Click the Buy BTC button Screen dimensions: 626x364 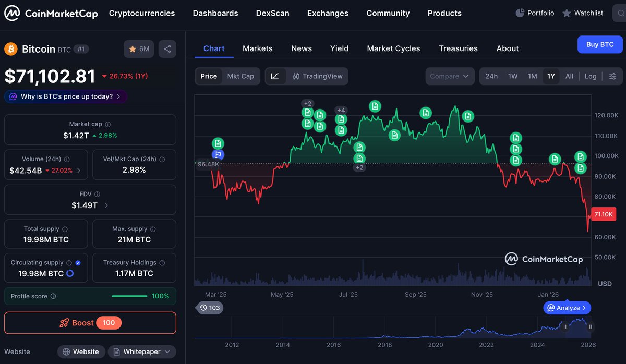click(600, 44)
